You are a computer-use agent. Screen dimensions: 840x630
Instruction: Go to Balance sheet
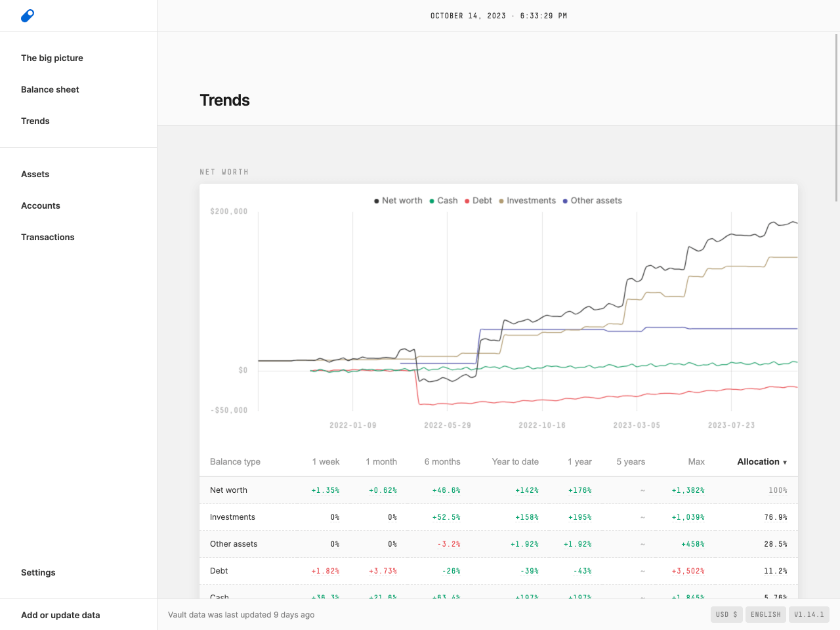[x=50, y=89]
